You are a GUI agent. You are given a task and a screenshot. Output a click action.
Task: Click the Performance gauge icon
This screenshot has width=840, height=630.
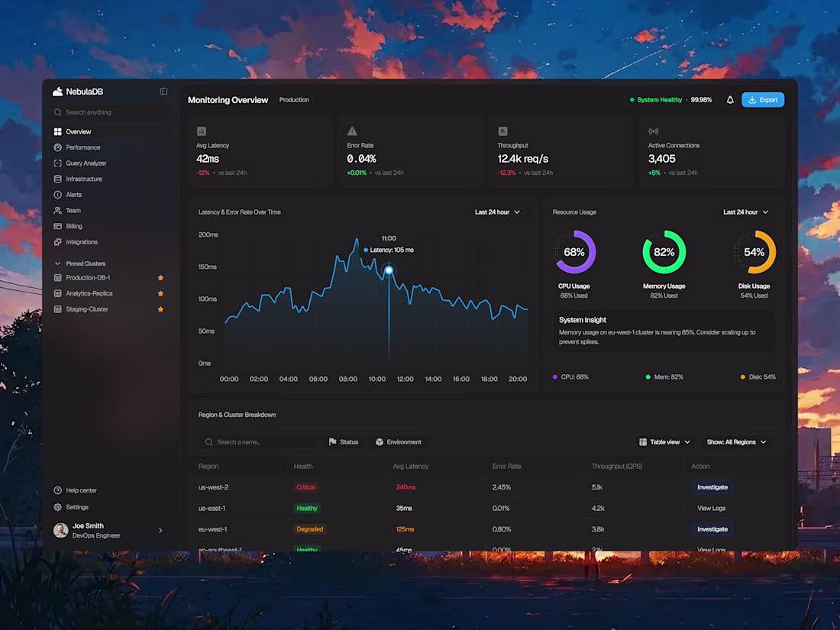pos(58,147)
